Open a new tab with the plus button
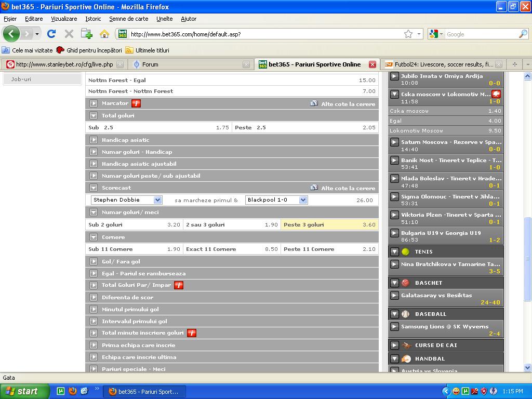 [x=515, y=64]
